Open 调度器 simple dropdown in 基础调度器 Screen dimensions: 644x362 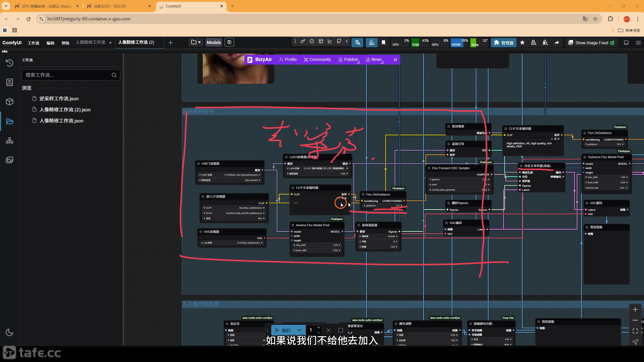(x=378, y=236)
